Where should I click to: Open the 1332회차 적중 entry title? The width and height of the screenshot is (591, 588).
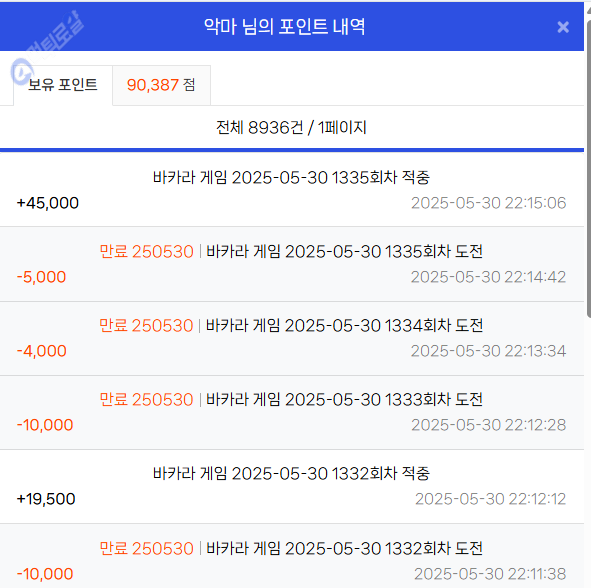tap(291, 473)
